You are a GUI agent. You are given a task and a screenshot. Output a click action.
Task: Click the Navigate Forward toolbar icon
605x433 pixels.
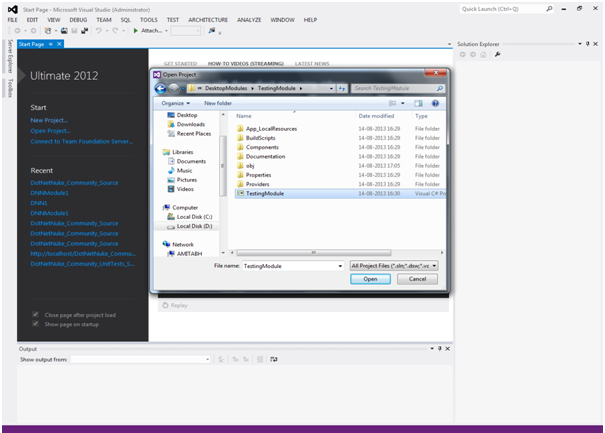coord(34,31)
